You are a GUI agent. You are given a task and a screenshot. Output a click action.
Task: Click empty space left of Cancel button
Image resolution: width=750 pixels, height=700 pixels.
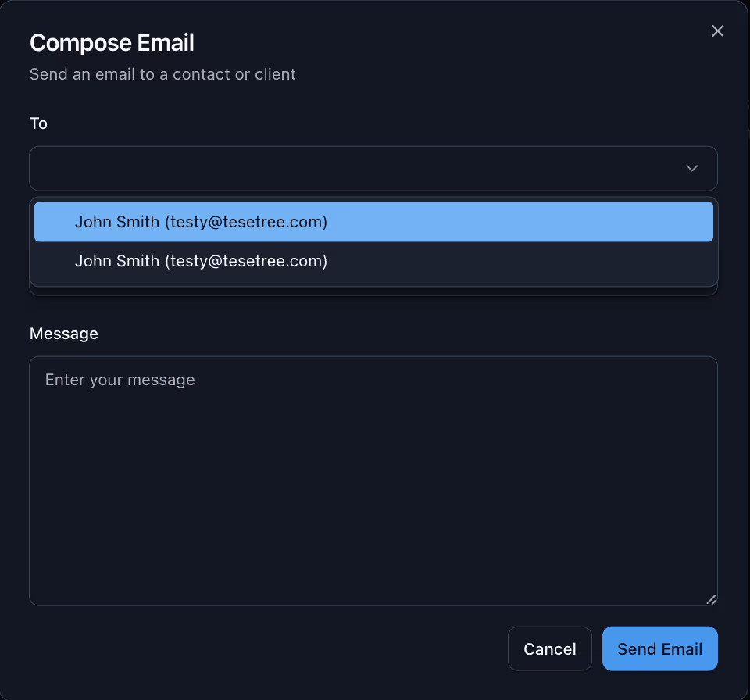pos(266,648)
